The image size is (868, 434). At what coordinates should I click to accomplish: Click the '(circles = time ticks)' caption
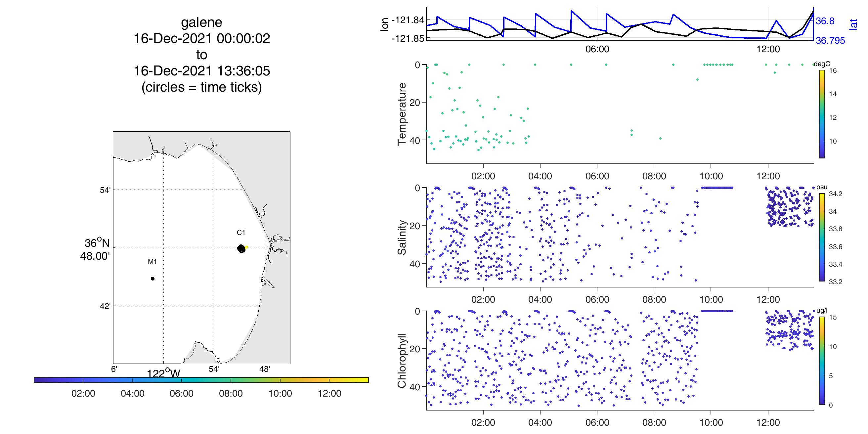201,87
